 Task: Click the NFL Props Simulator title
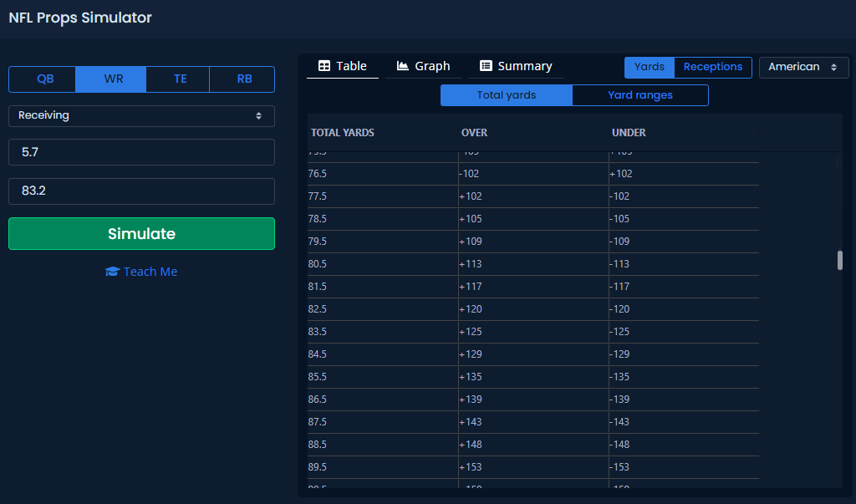(80, 18)
